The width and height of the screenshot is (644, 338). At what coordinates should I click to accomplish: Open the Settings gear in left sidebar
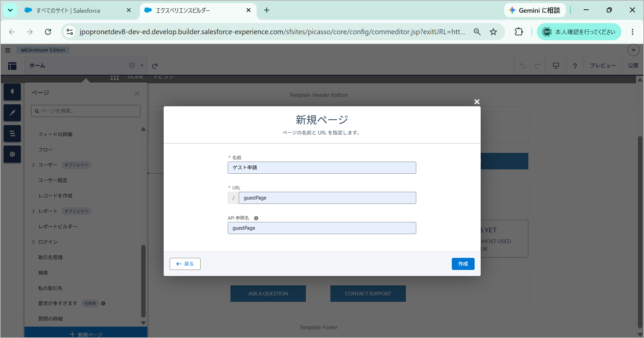12,154
